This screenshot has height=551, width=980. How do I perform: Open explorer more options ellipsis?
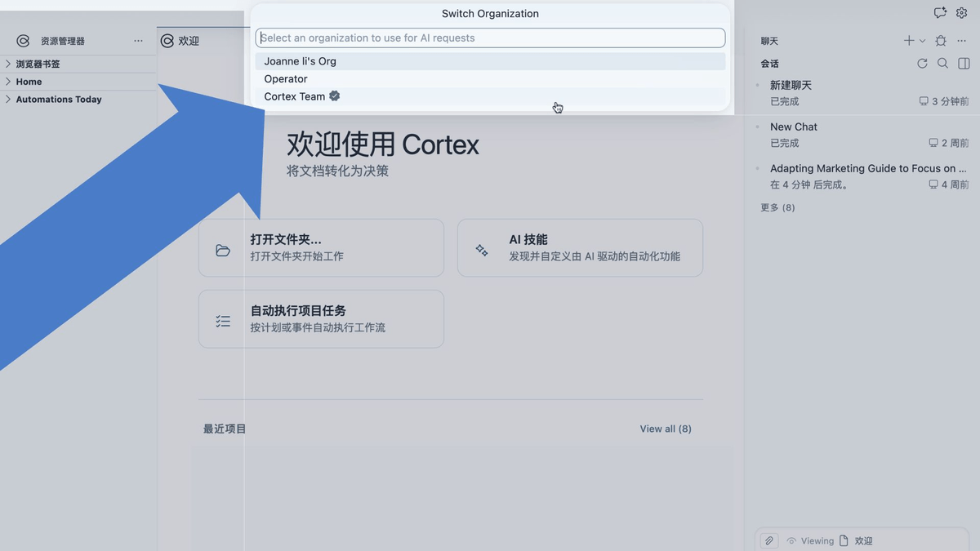coord(138,41)
